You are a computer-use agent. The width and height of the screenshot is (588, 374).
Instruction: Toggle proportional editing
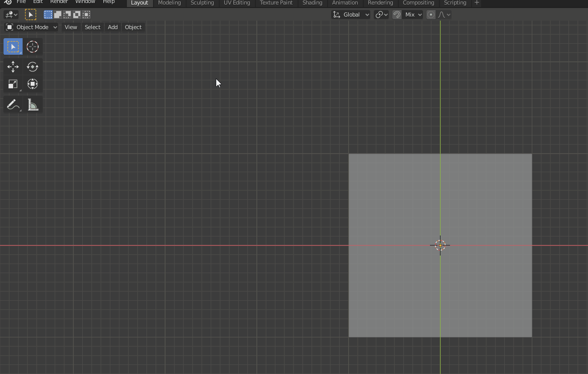click(x=430, y=14)
